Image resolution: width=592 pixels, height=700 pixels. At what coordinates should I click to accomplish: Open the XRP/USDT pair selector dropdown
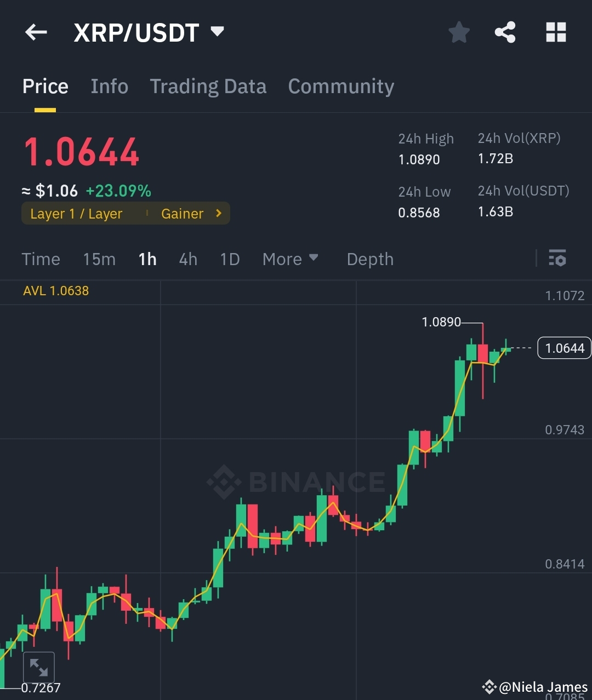tap(217, 31)
